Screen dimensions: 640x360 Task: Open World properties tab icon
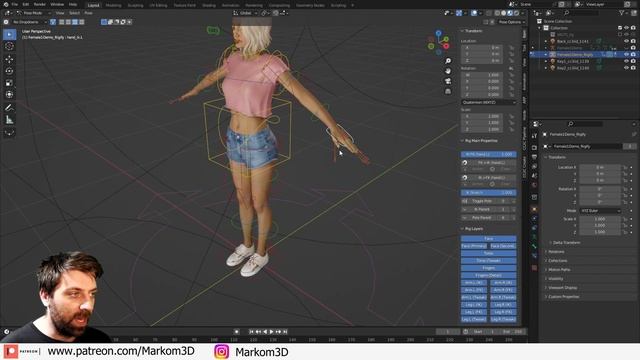[x=534, y=185]
